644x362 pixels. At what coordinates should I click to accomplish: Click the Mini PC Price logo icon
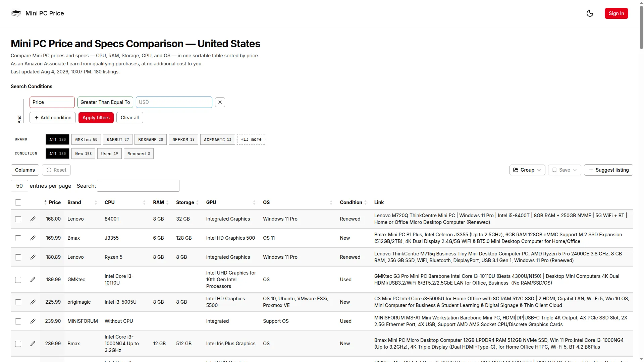click(16, 13)
